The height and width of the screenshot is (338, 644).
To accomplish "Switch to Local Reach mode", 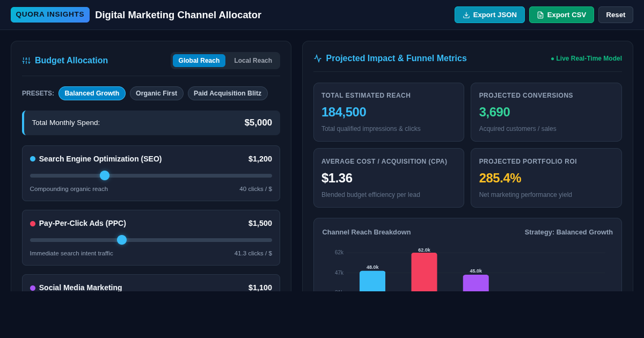I will pos(253,61).
